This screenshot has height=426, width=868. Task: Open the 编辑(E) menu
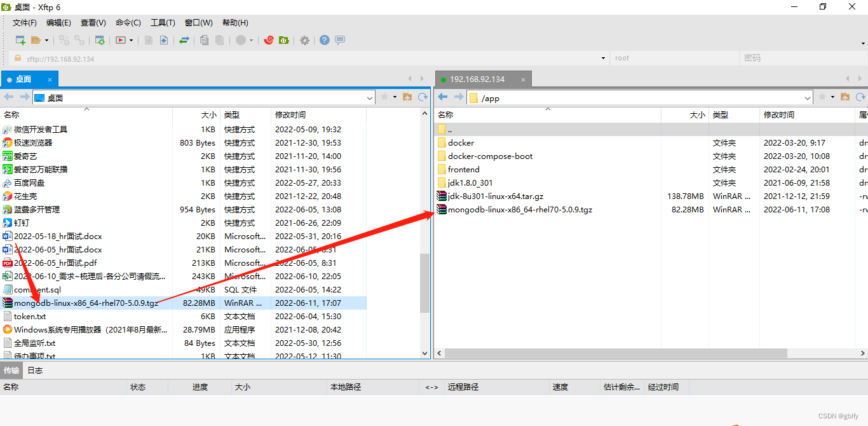(58, 22)
